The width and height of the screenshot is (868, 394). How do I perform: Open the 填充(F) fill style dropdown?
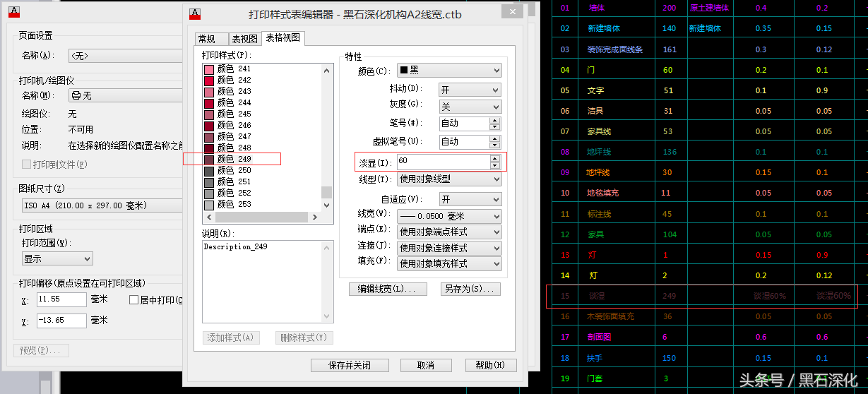coord(449,263)
